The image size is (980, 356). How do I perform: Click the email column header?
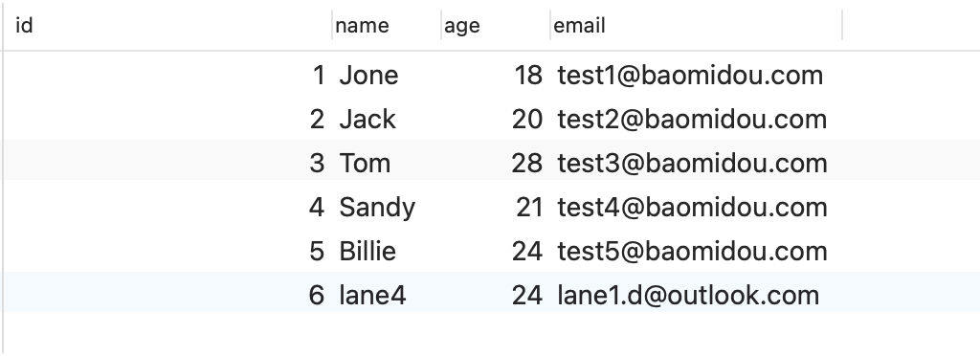[579, 26]
